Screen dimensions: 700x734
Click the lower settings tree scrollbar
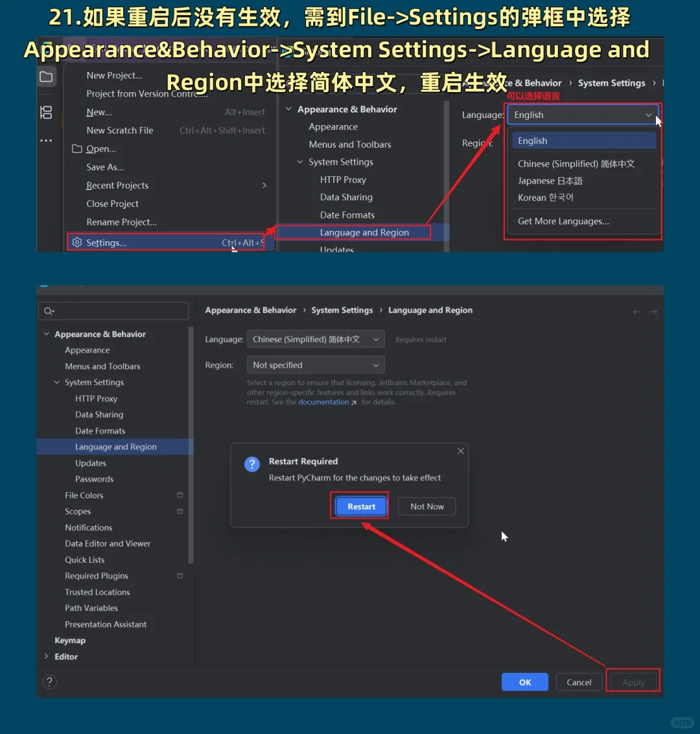click(x=191, y=445)
